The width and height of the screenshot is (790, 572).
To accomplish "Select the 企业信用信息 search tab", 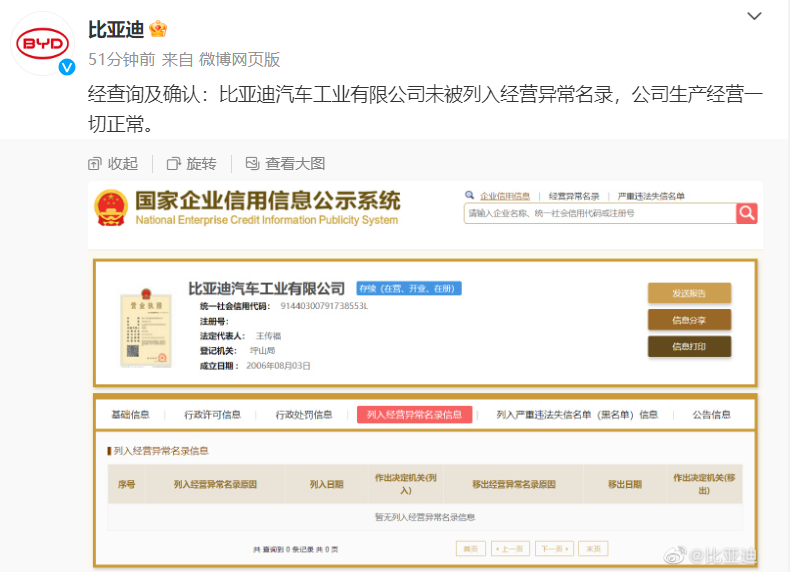I will coord(505,196).
